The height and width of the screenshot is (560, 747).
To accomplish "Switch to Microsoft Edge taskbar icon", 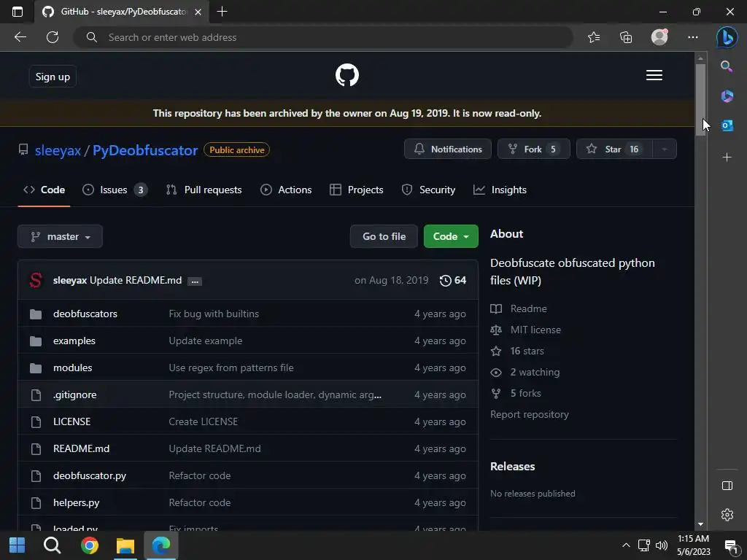I will pos(161,545).
